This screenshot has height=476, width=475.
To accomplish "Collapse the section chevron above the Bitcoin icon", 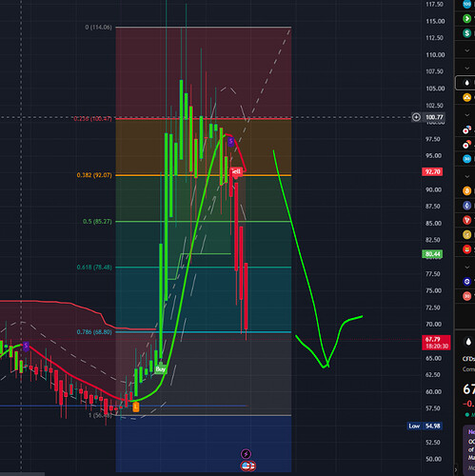I will 467,176.
